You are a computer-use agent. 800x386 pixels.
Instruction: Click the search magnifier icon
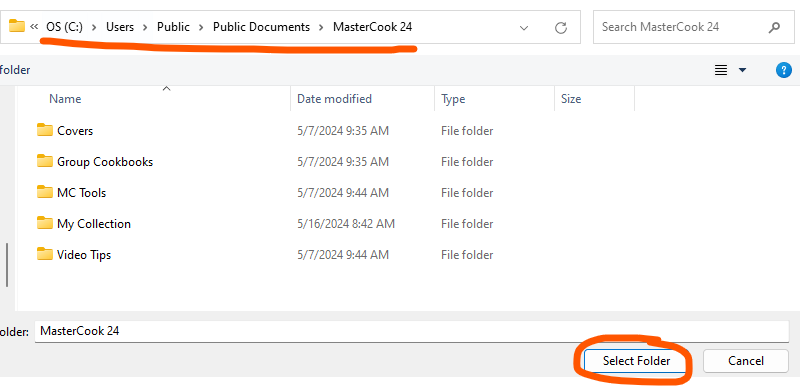(x=774, y=27)
